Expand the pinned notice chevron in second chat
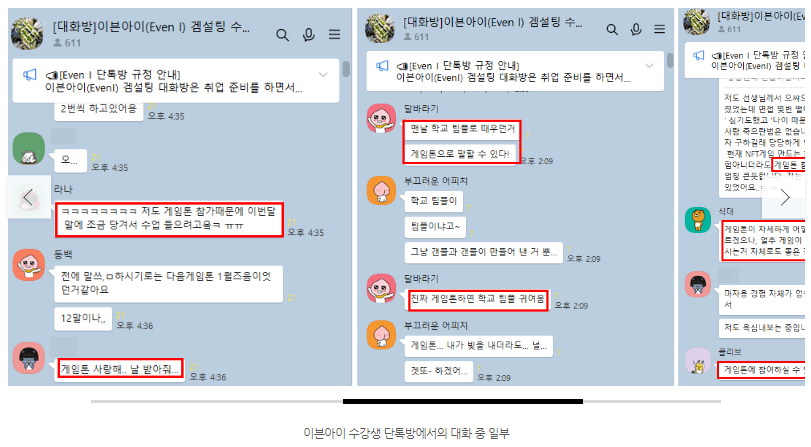 coord(649,66)
